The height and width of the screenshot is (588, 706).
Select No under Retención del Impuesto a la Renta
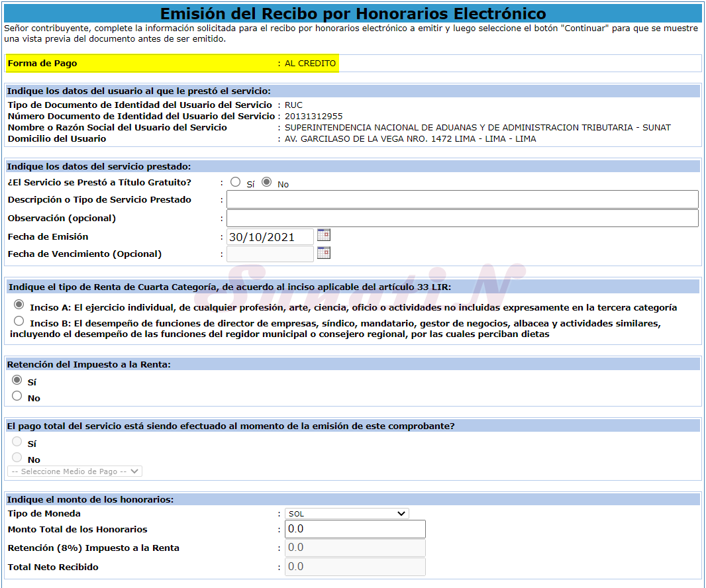pyautogui.click(x=17, y=396)
